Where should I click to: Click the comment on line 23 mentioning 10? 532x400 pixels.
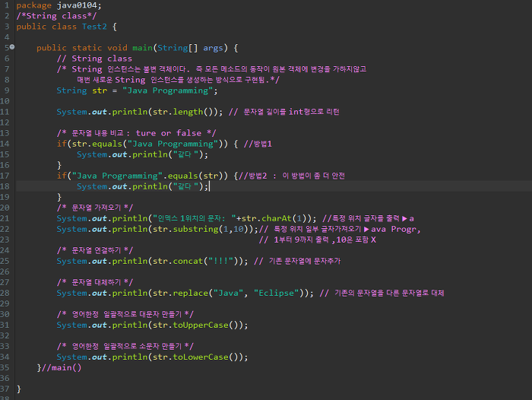(x=318, y=240)
